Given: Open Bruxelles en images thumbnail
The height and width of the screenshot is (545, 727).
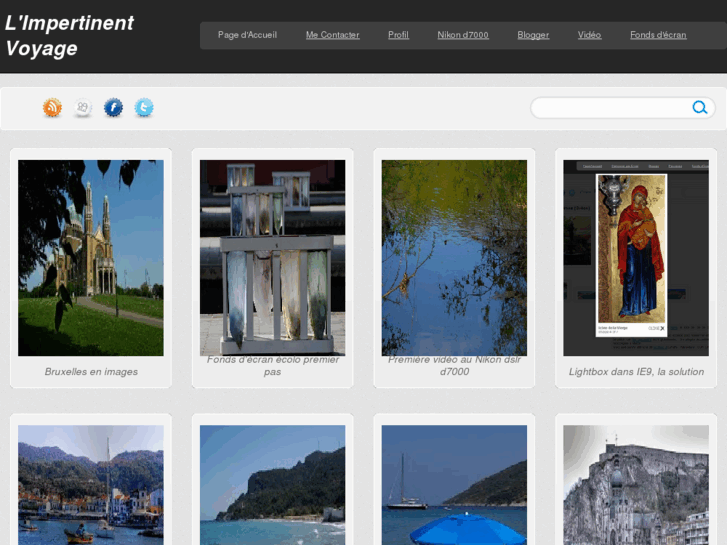Looking at the screenshot, I should [x=91, y=258].
